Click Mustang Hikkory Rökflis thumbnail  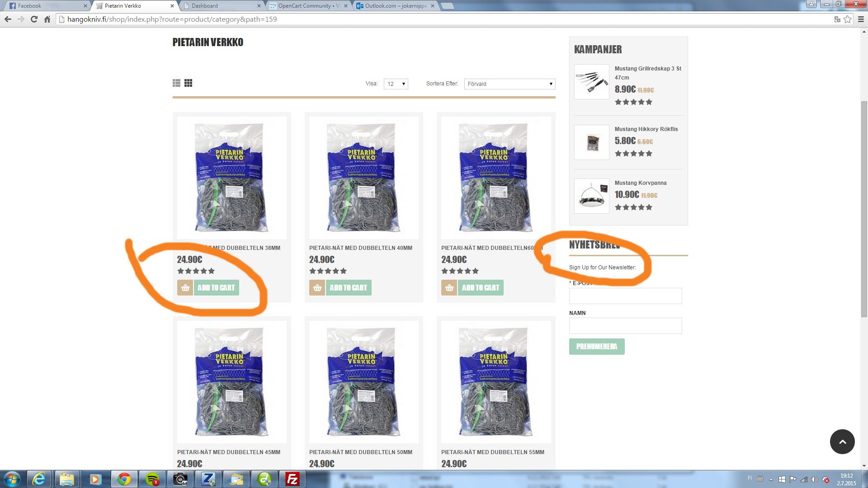592,142
